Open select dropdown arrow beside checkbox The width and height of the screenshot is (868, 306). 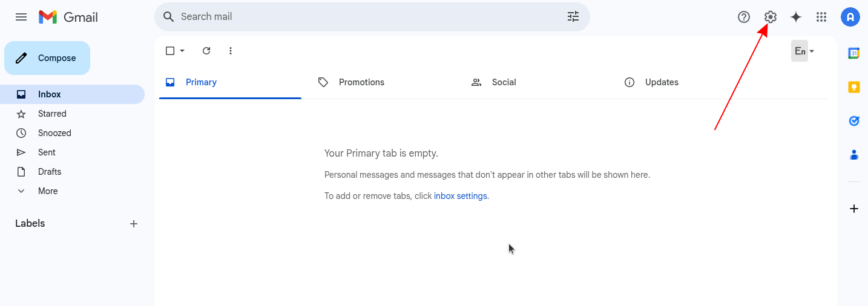tap(182, 51)
